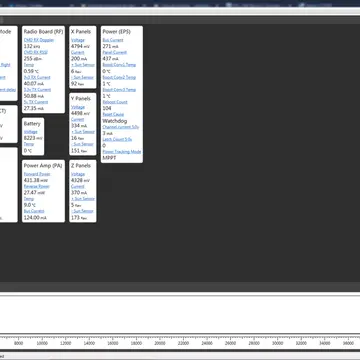Open Y Panels Voltage link
The image size is (360, 360).
78,107
